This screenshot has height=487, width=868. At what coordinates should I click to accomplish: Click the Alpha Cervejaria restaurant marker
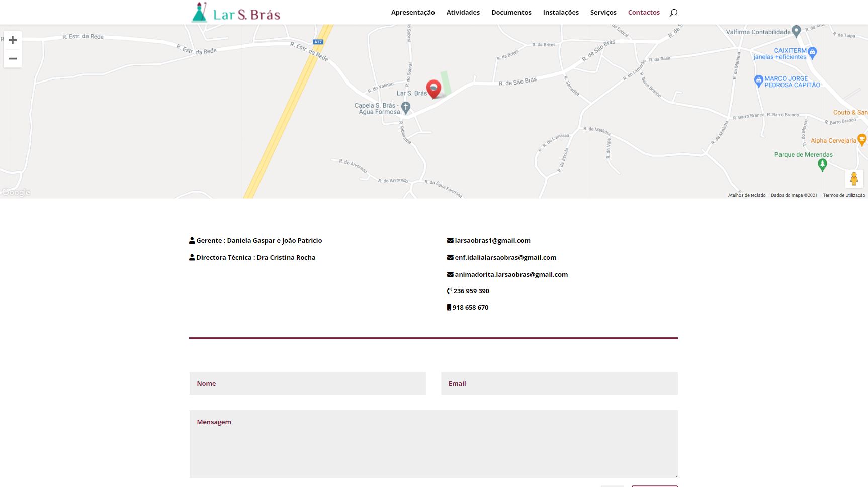(x=862, y=140)
